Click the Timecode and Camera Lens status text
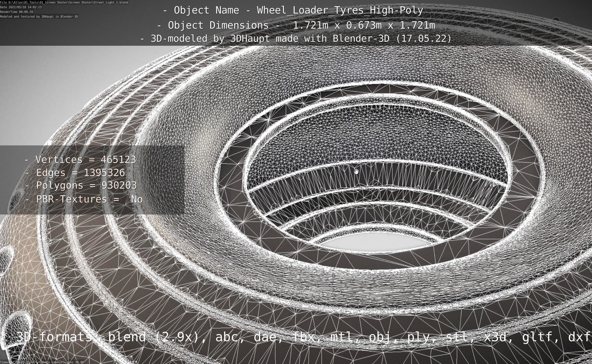 (42, 362)
